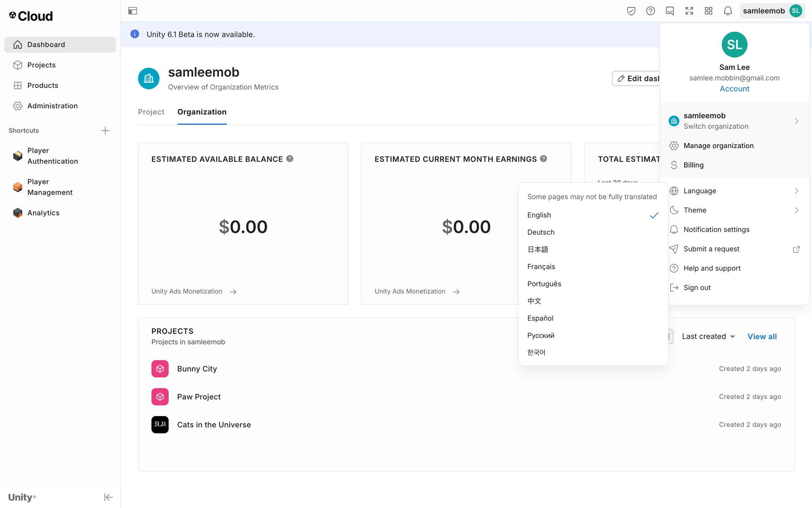Open the Last created sort dropdown
The width and height of the screenshot is (812, 508).
click(708, 337)
